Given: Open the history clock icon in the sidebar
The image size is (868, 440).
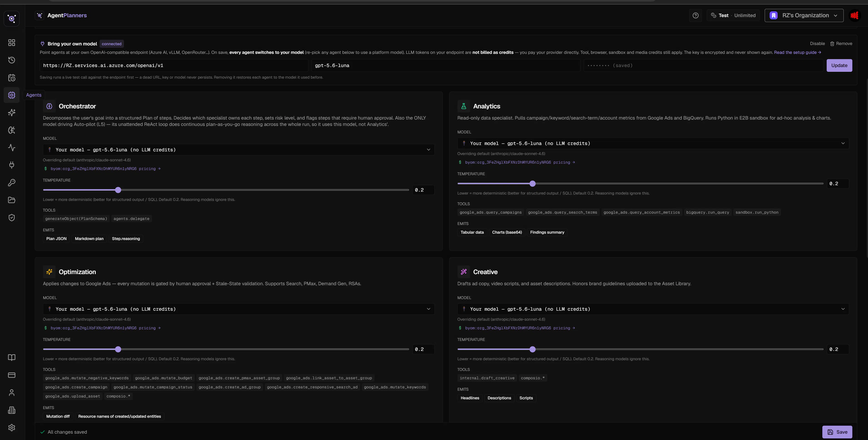Looking at the screenshot, I should coord(11,60).
